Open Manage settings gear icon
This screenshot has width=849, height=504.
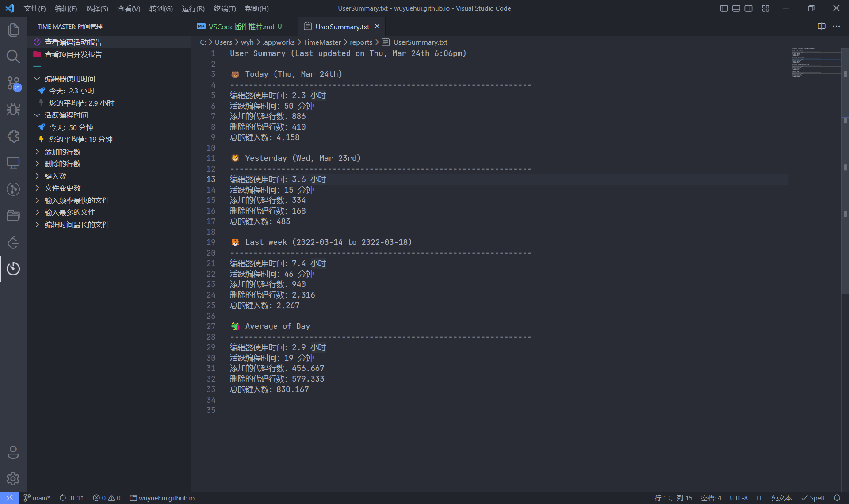click(13, 479)
